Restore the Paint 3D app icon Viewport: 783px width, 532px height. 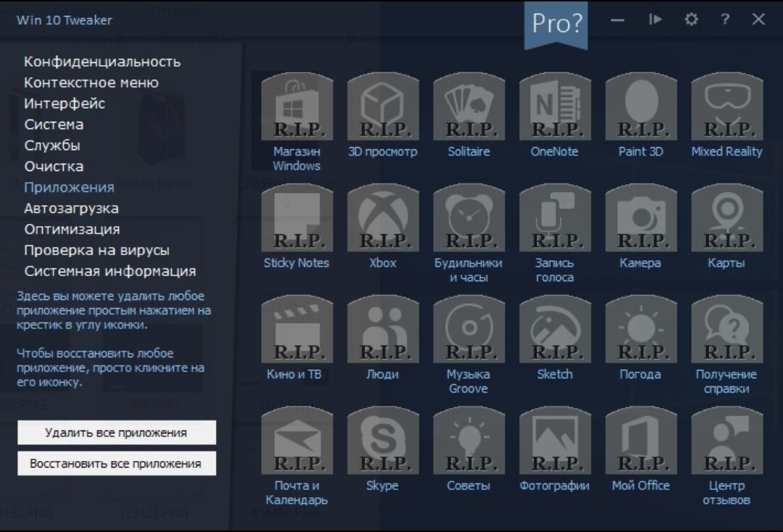click(641, 107)
